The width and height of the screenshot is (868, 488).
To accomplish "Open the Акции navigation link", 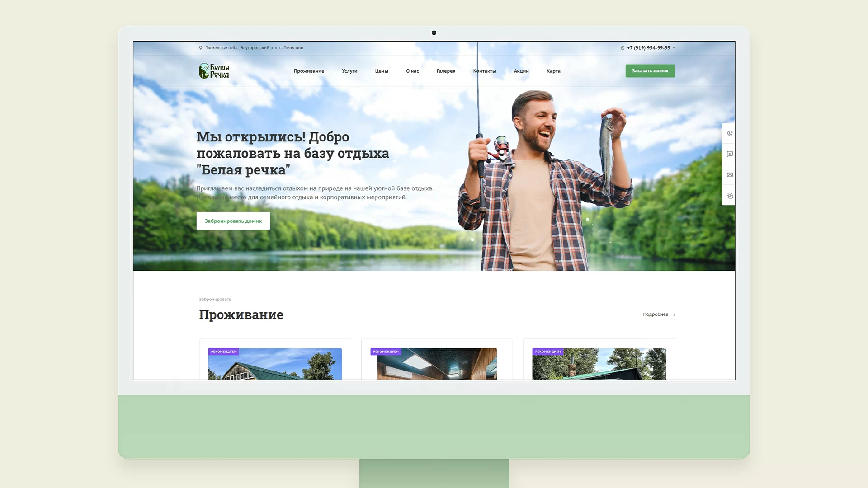I will [x=521, y=71].
